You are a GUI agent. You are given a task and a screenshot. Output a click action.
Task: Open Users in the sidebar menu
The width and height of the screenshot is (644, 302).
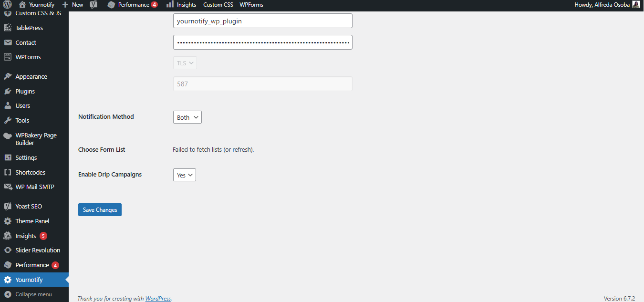[x=22, y=105]
